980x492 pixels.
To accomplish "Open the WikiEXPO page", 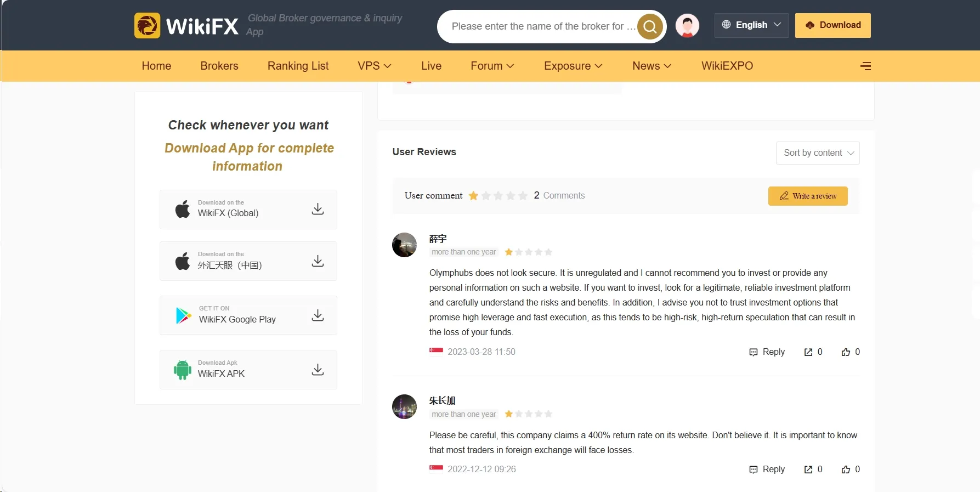I will [x=727, y=66].
